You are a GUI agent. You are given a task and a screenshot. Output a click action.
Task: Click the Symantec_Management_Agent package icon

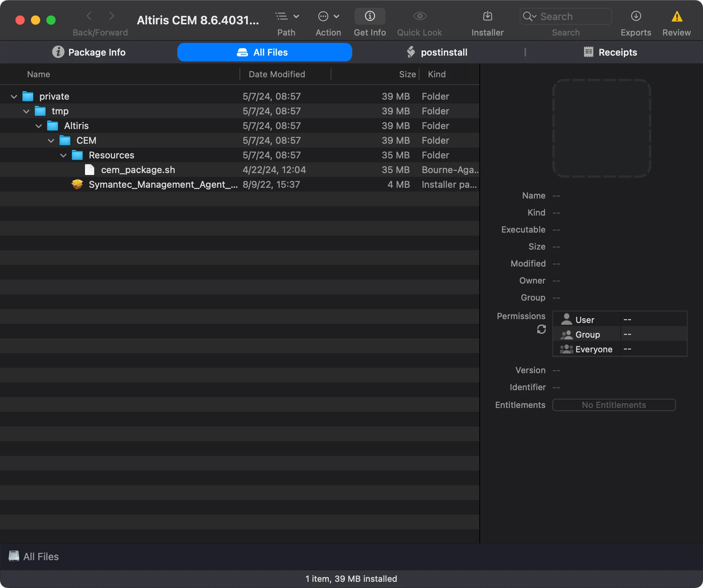click(77, 184)
